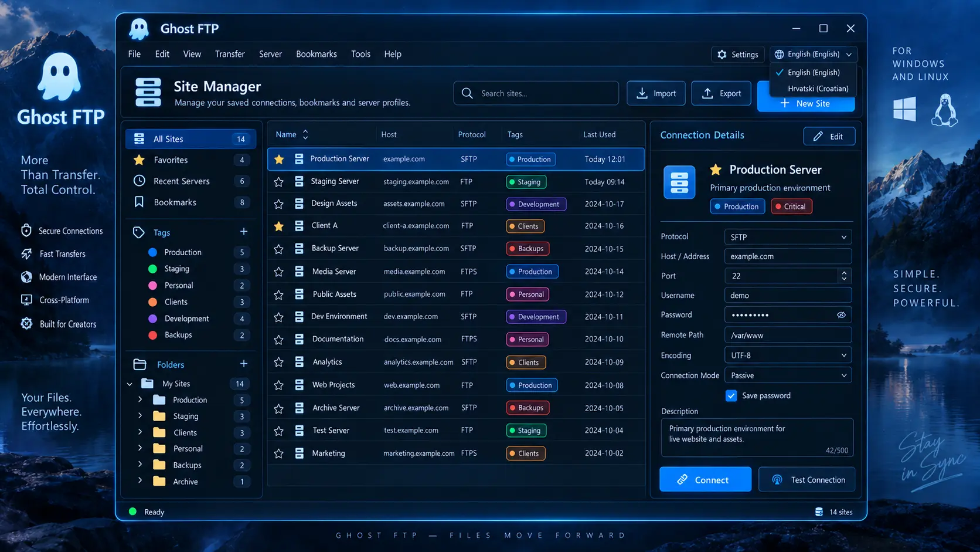Click the Site Manager header server icon

click(x=148, y=93)
